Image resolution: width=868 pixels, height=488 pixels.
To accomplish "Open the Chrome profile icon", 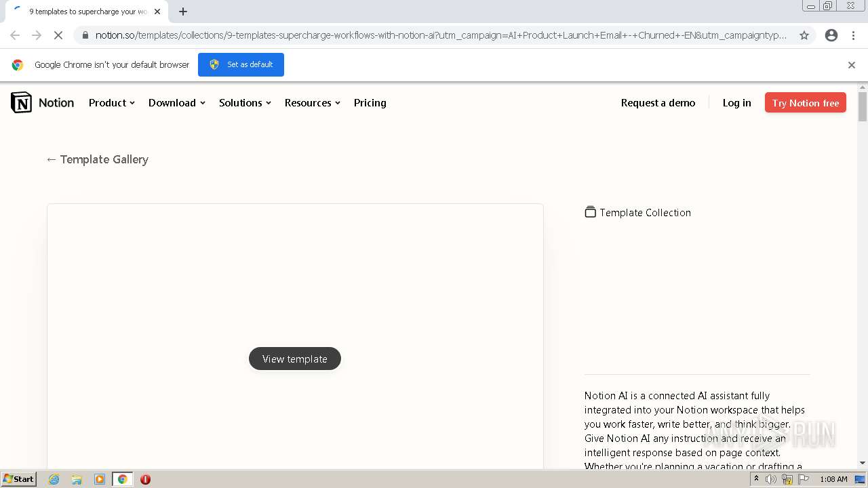I will click(831, 35).
